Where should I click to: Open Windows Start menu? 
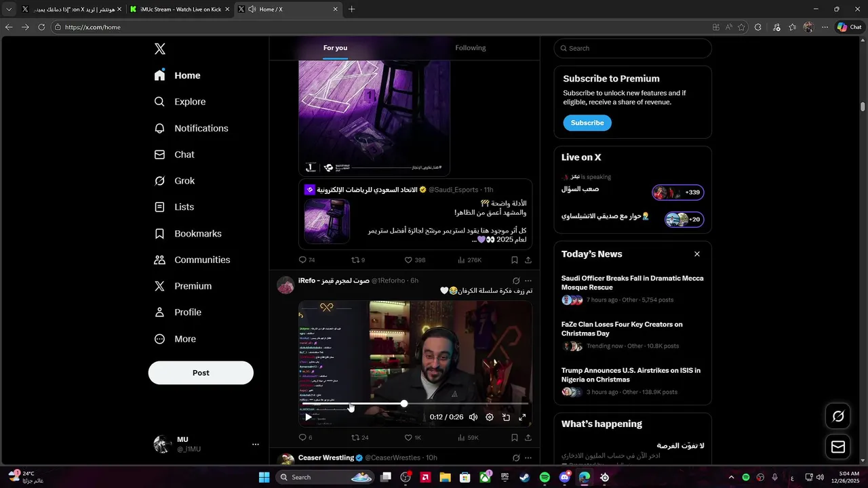264,477
